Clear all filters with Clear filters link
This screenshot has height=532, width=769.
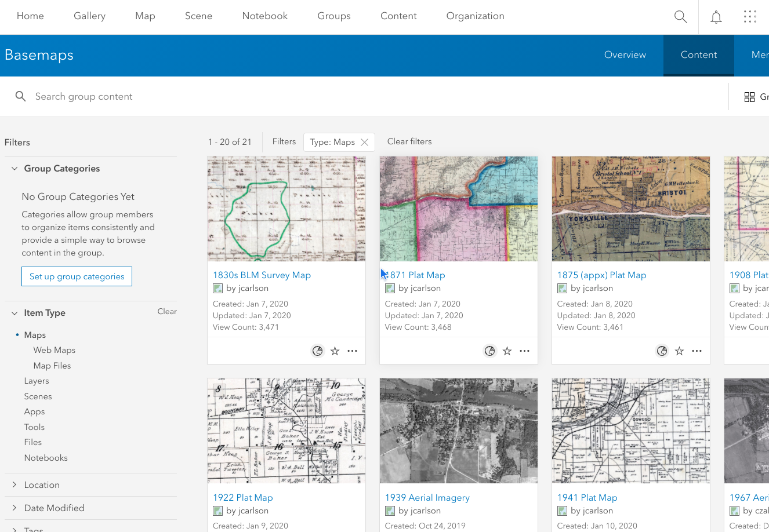coord(409,141)
